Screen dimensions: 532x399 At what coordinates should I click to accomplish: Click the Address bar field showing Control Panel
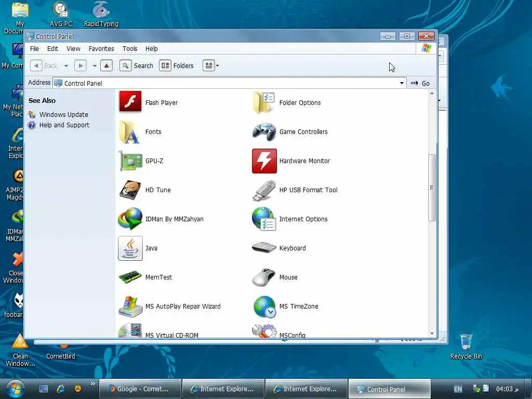(x=229, y=83)
